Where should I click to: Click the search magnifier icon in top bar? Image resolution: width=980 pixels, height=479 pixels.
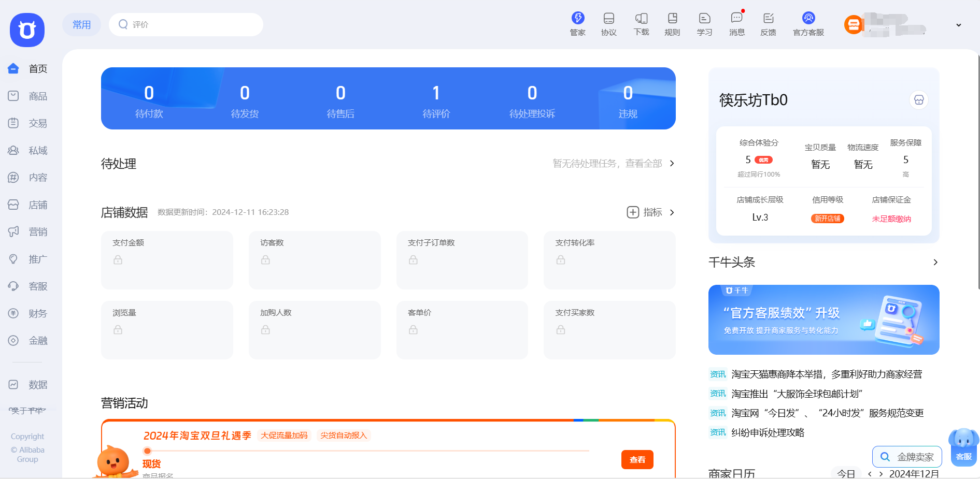[123, 24]
